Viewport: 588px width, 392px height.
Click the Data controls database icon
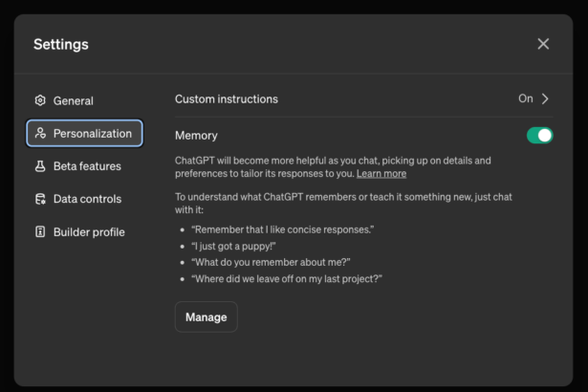click(x=40, y=199)
